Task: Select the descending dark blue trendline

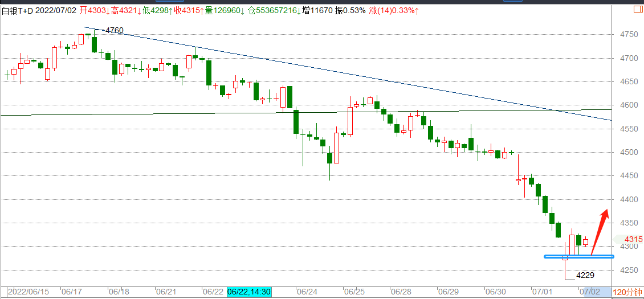Action: [347, 74]
